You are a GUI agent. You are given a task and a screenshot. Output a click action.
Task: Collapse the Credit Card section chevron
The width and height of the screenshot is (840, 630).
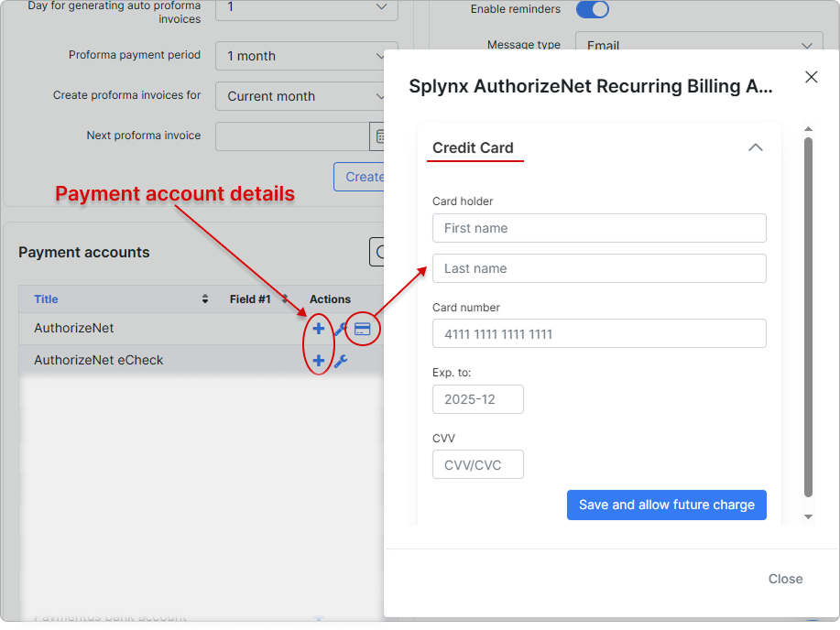pos(755,147)
